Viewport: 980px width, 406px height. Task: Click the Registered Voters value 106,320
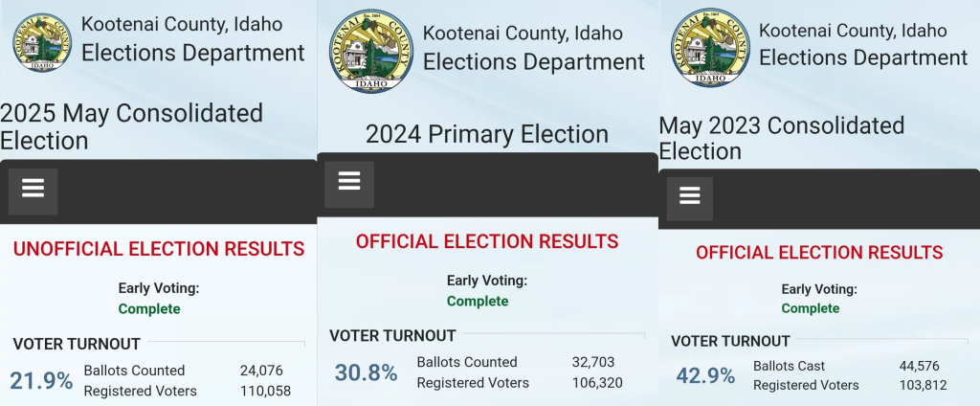pyautogui.click(x=597, y=383)
